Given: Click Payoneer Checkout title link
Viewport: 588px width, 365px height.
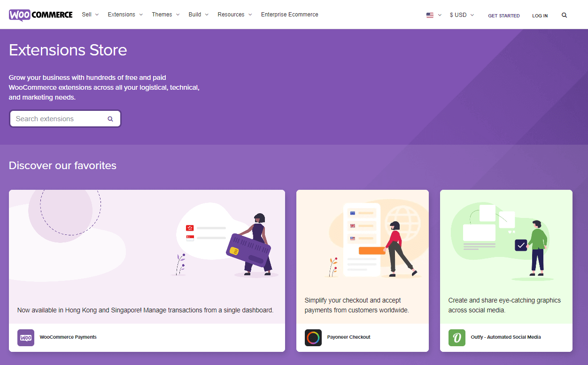Looking at the screenshot, I should coord(349,337).
